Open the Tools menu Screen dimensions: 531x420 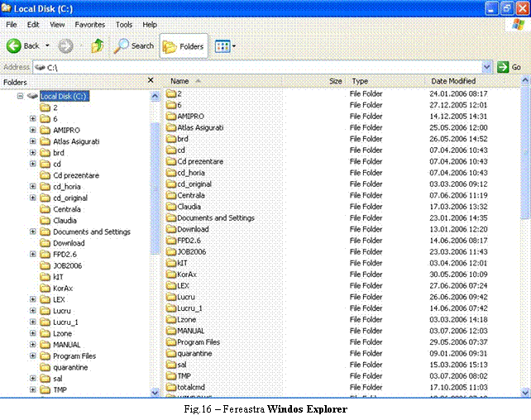124,25
